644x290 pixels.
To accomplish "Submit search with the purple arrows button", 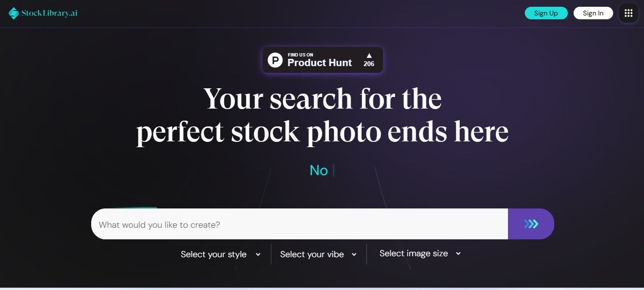I will click(531, 224).
